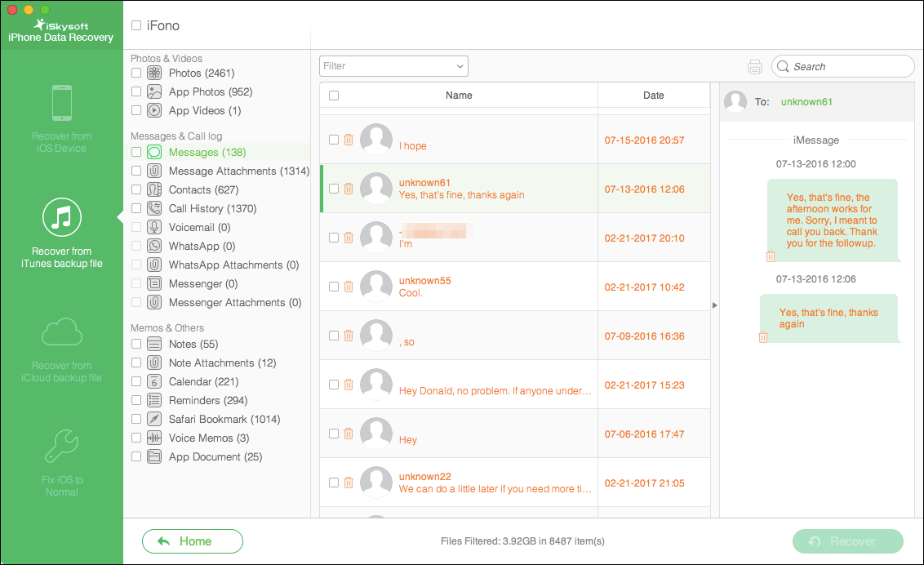Check the iFono device checkbox
Screen dimensions: 924x565
click(136, 25)
